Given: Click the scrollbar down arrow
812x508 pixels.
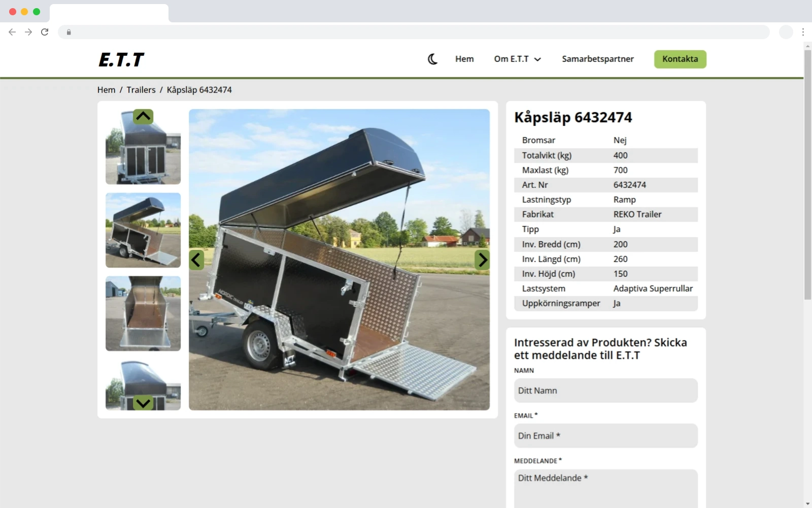Looking at the screenshot, I should coord(807,504).
